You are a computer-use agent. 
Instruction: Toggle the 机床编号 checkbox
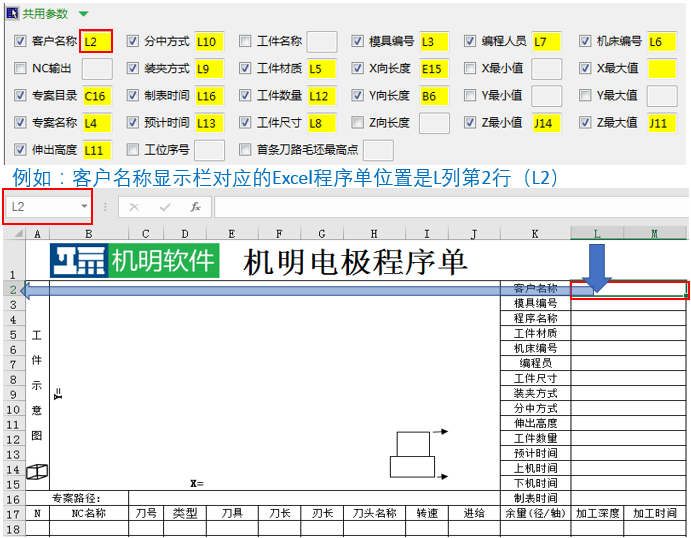point(585,41)
